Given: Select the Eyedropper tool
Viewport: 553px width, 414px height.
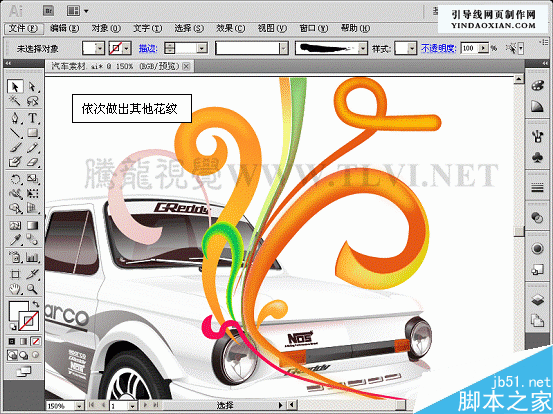Looking at the screenshot, I should tap(15, 240).
